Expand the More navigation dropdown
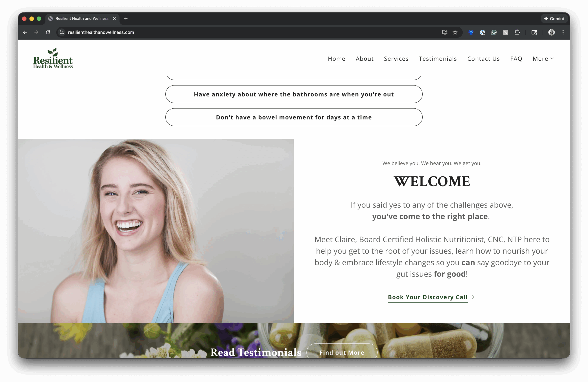 (543, 59)
